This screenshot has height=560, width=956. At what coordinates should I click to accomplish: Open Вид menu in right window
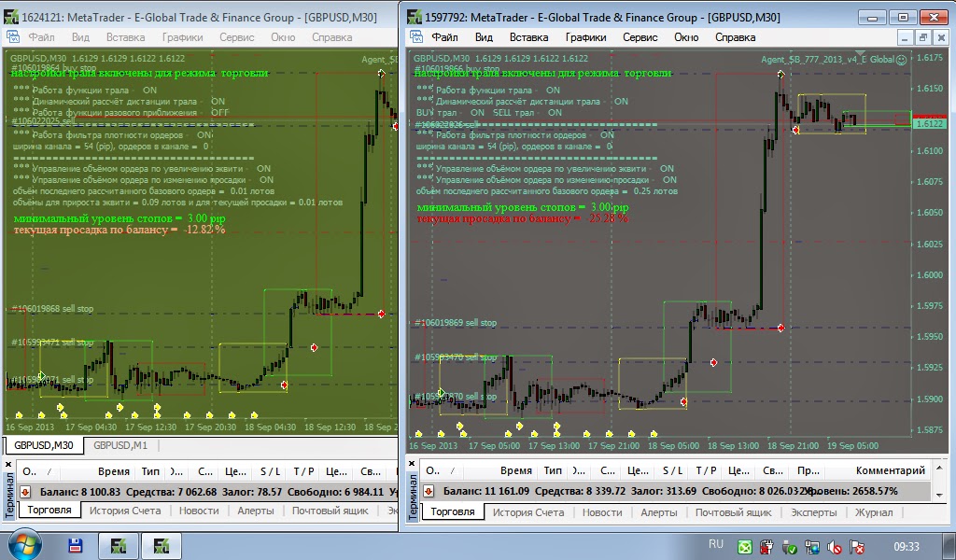(484, 37)
